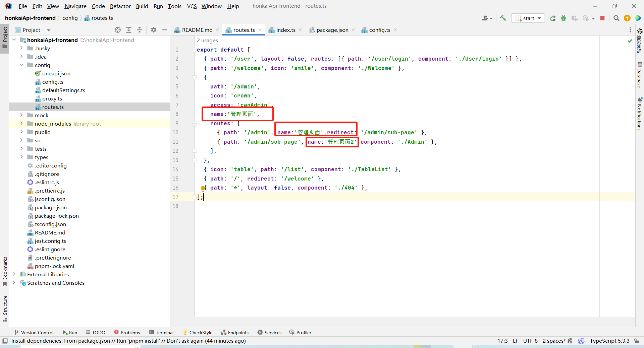The image size is (644, 348).
Task: Click the lightbulb intention icon on line 16
Action: click(x=203, y=188)
